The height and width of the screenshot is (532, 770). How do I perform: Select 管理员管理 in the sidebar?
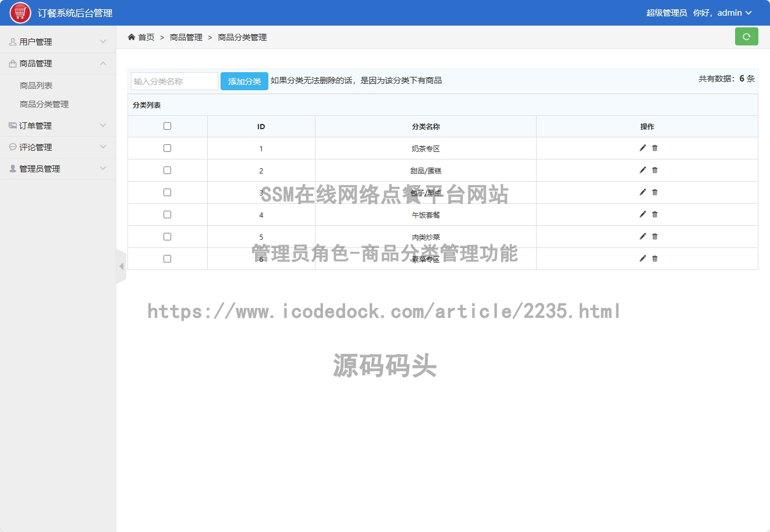40,169
